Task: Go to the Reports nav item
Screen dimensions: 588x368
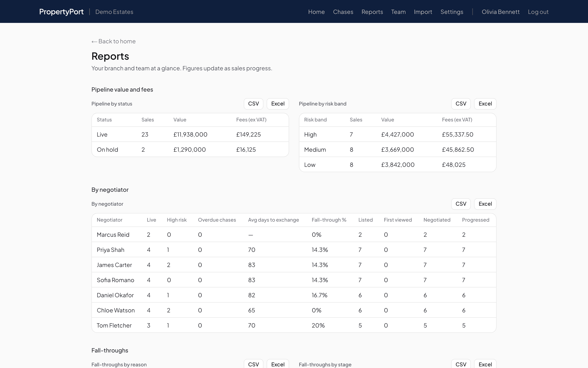Action: 372,12
